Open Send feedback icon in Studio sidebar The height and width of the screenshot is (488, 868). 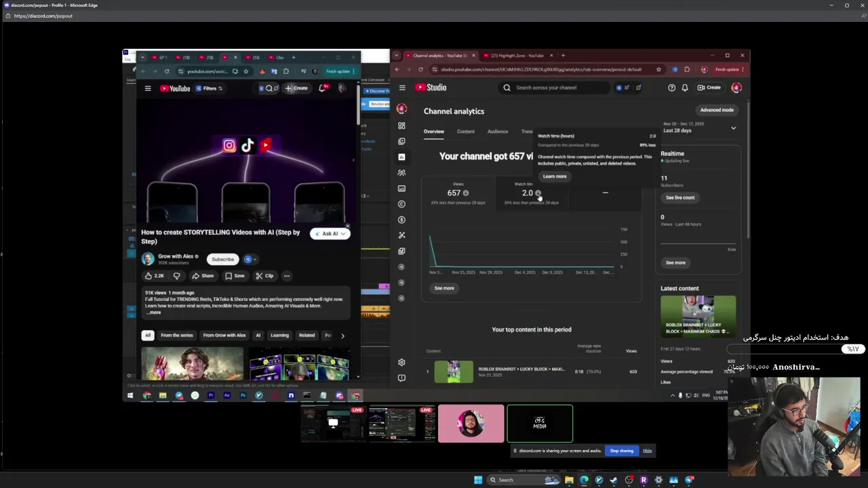point(401,378)
